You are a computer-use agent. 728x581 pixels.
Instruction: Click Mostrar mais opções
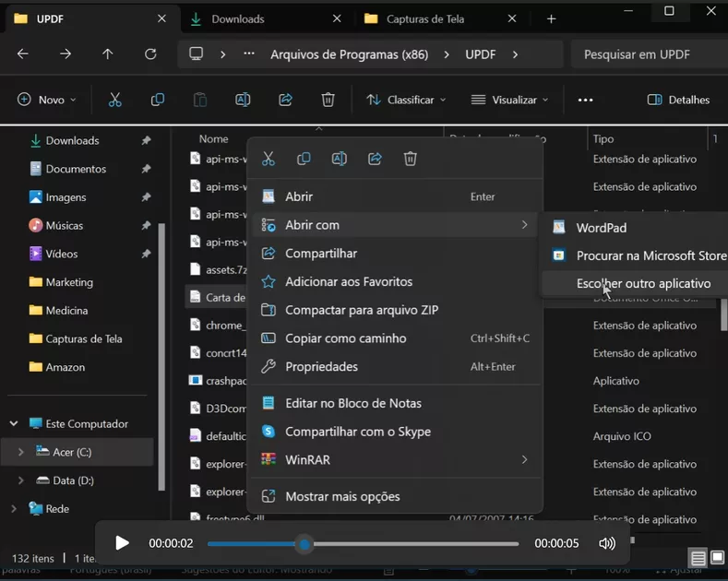(x=395, y=496)
